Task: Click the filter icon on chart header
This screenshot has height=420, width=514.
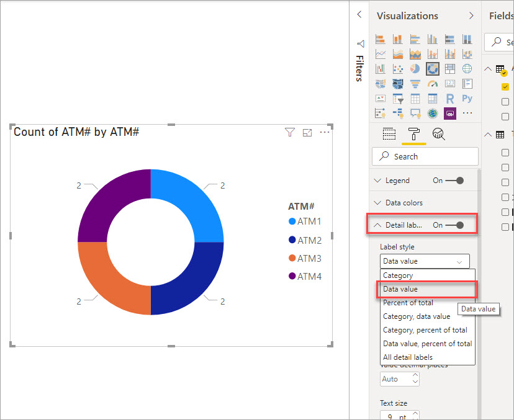Action: point(290,132)
